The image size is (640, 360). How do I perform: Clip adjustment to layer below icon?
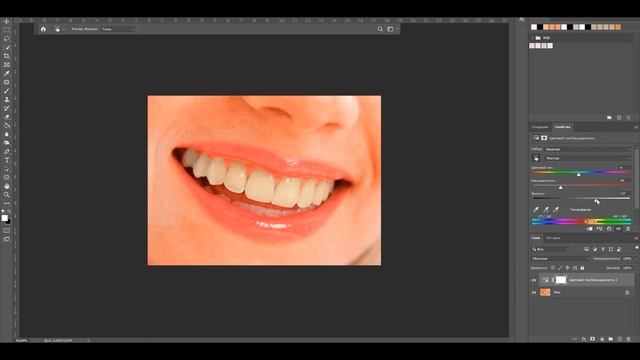click(589, 229)
